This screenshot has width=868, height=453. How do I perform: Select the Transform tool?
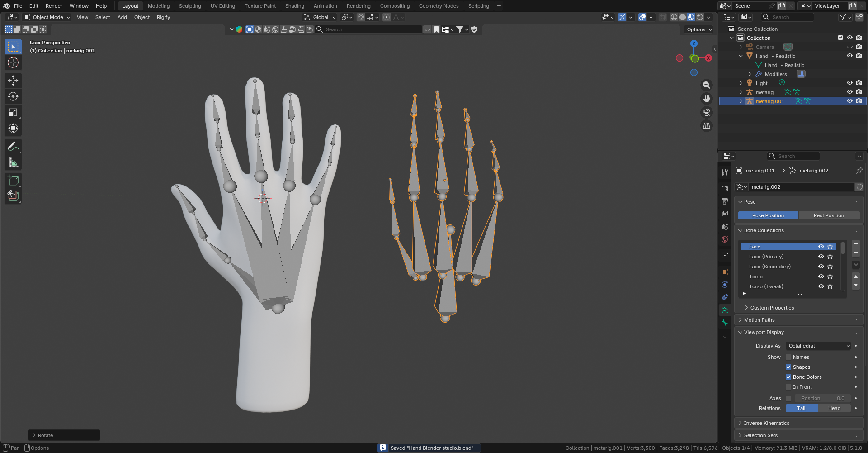pos(13,128)
